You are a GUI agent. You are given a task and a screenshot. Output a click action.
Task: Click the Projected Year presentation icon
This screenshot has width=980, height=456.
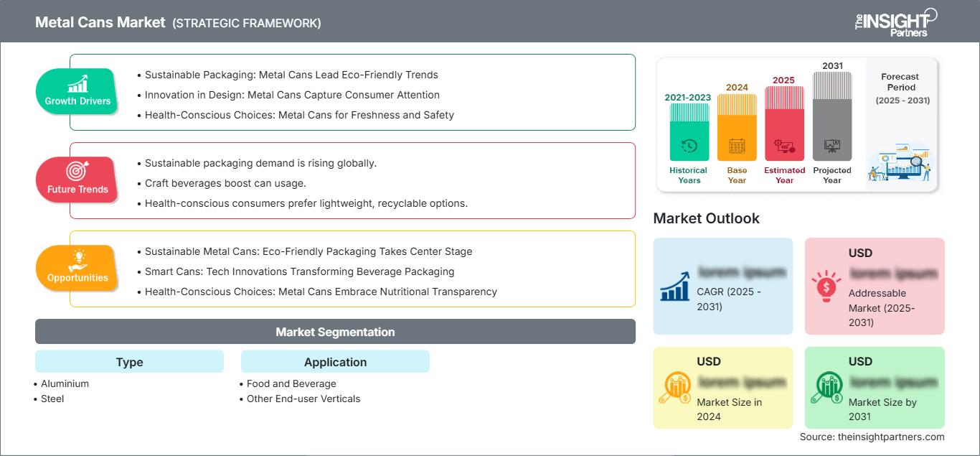pos(832,146)
